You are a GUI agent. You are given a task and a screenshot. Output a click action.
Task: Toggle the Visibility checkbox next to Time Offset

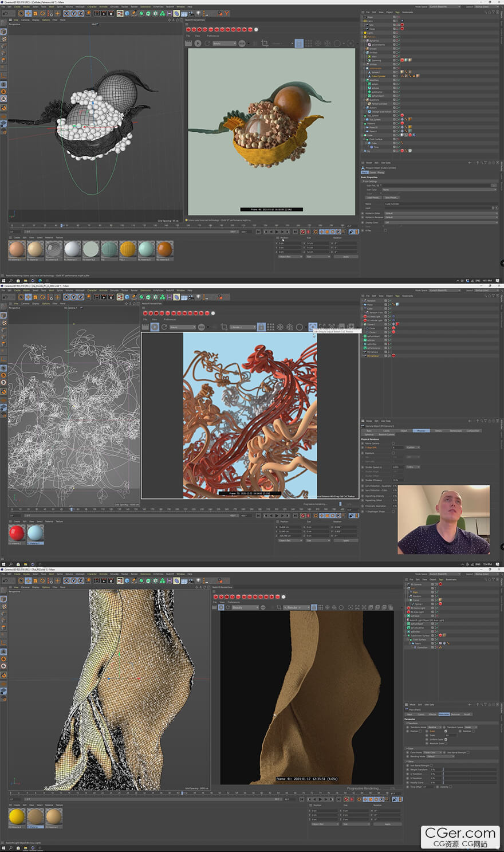point(451,787)
